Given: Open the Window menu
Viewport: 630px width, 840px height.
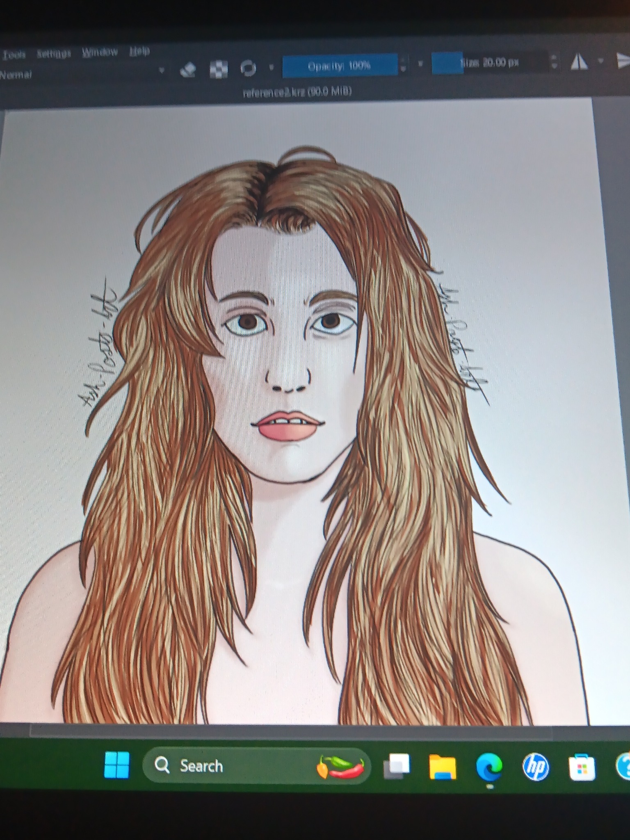Looking at the screenshot, I should click(100, 52).
